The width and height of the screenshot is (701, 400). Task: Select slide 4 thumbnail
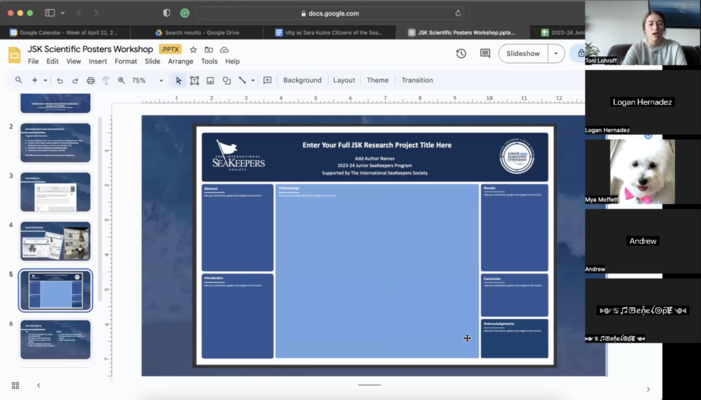pos(55,241)
